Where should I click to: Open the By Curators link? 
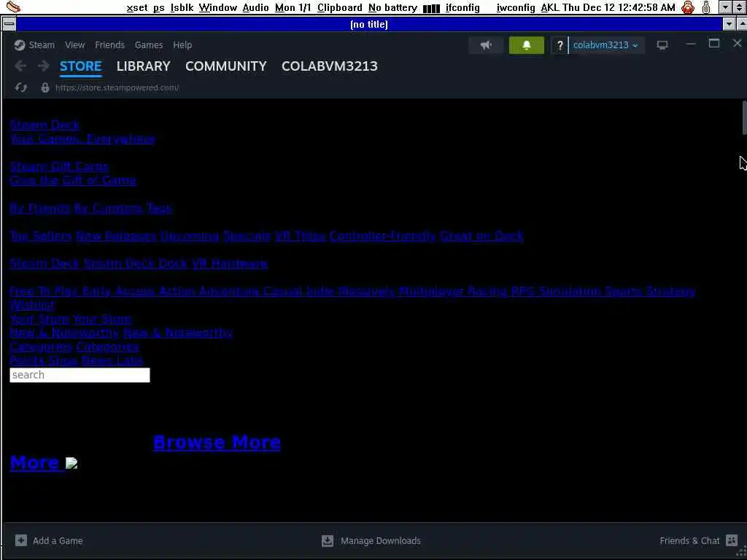pos(108,208)
